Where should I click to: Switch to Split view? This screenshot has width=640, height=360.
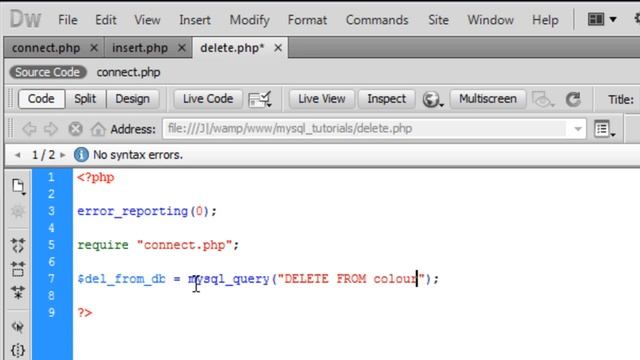(85, 99)
